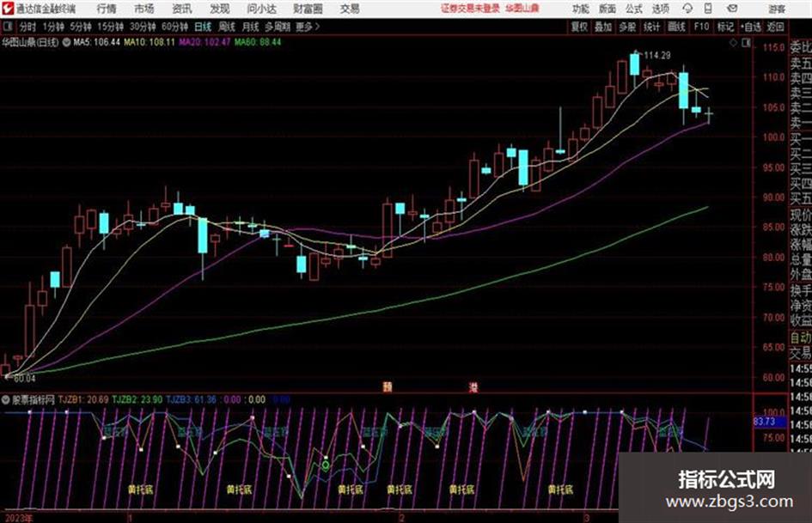Open the round dropdown beside 华图山鼎(日线)
The image size is (812, 523).
coord(66,42)
